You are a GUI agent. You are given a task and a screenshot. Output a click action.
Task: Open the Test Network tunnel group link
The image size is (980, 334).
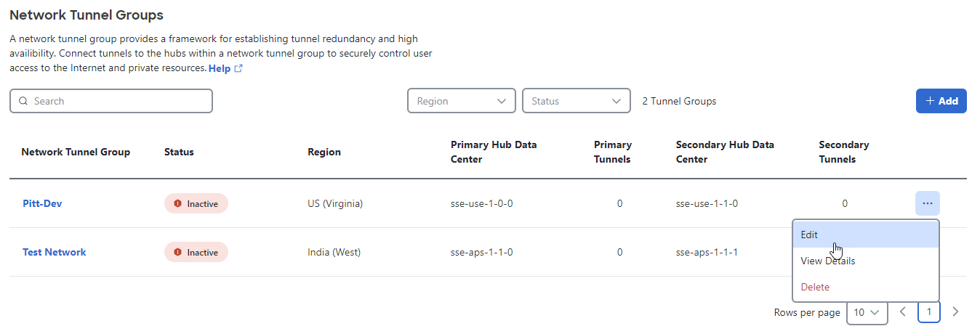coord(55,252)
